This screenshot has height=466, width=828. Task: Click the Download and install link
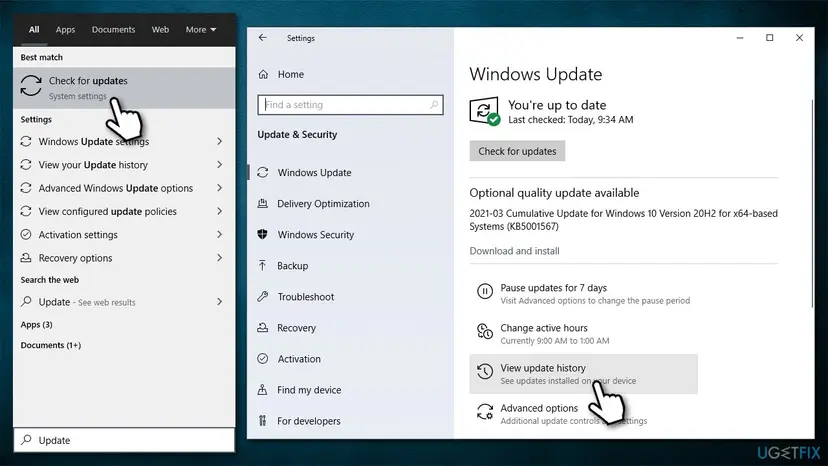[x=514, y=250]
